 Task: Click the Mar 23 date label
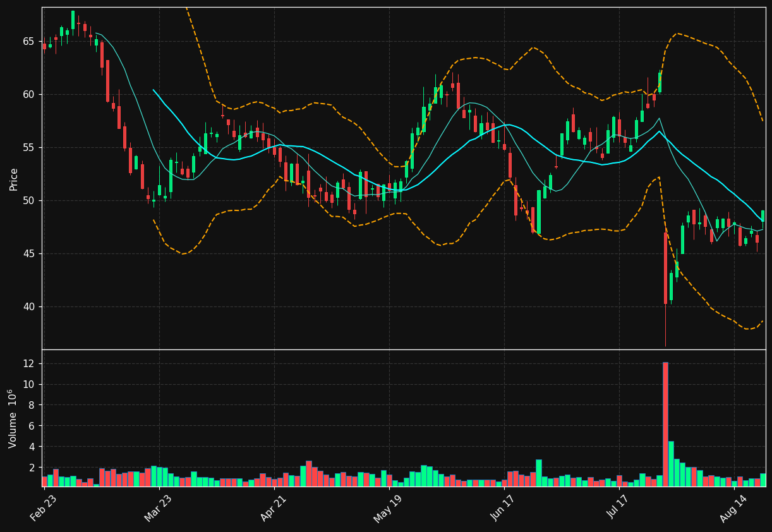point(157,509)
